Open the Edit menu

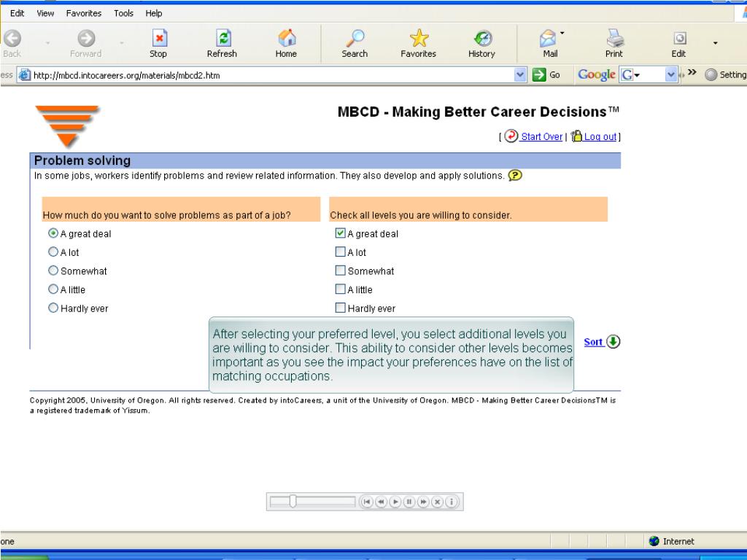coord(18,13)
